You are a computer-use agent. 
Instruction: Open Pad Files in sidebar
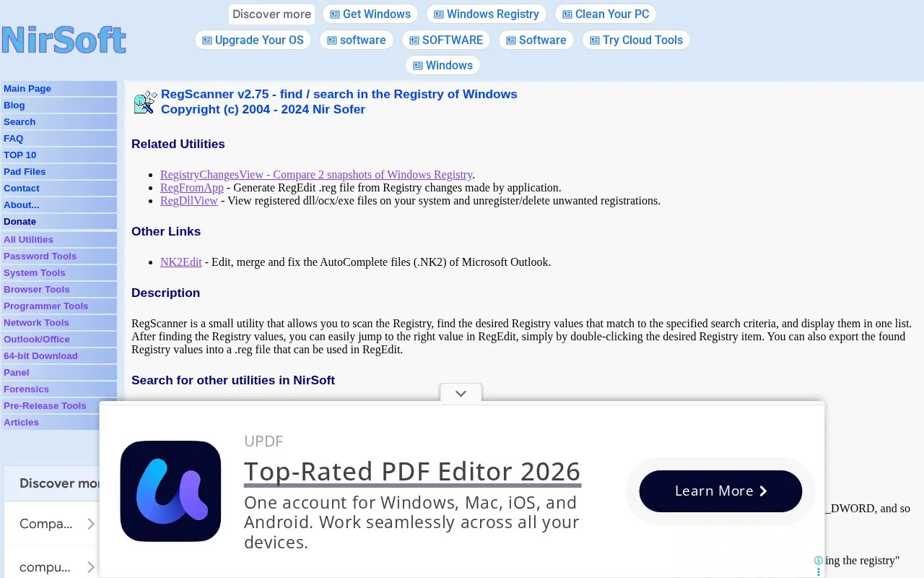pos(59,172)
